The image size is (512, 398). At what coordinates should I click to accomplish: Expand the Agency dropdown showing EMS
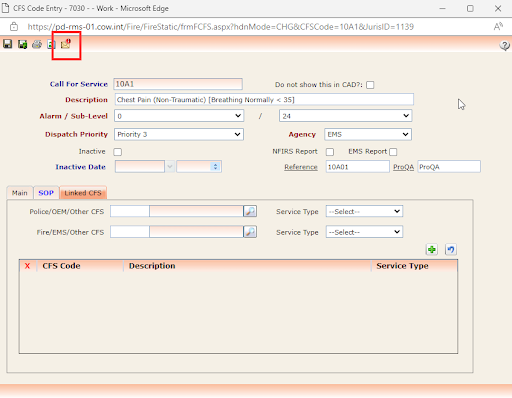[x=368, y=134]
